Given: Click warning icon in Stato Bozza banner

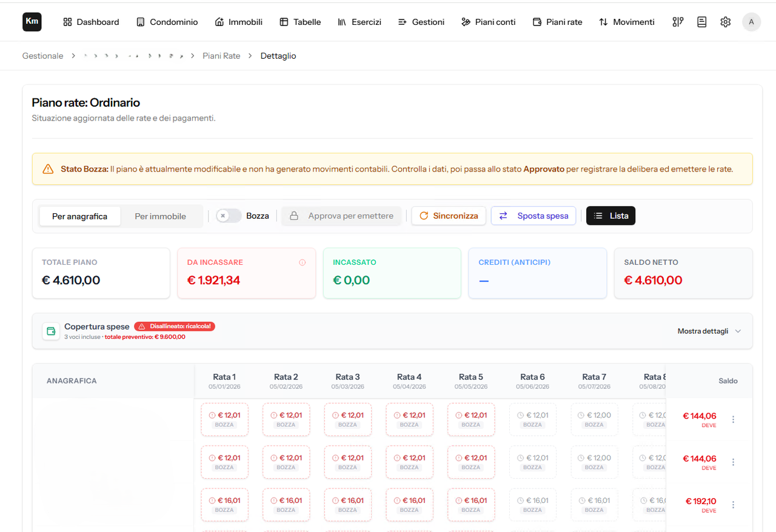Looking at the screenshot, I should point(48,169).
